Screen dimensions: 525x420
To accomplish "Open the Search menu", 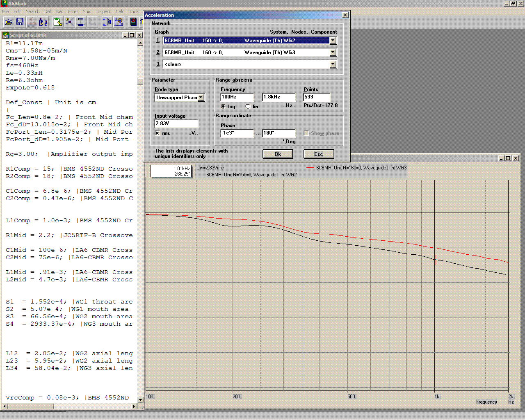I will click(x=33, y=11).
